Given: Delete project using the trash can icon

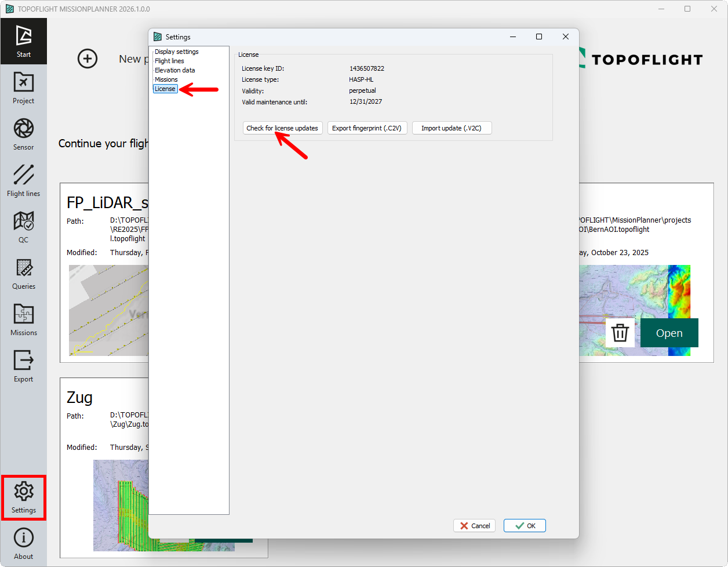Looking at the screenshot, I should pyautogui.click(x=620, y=333).
